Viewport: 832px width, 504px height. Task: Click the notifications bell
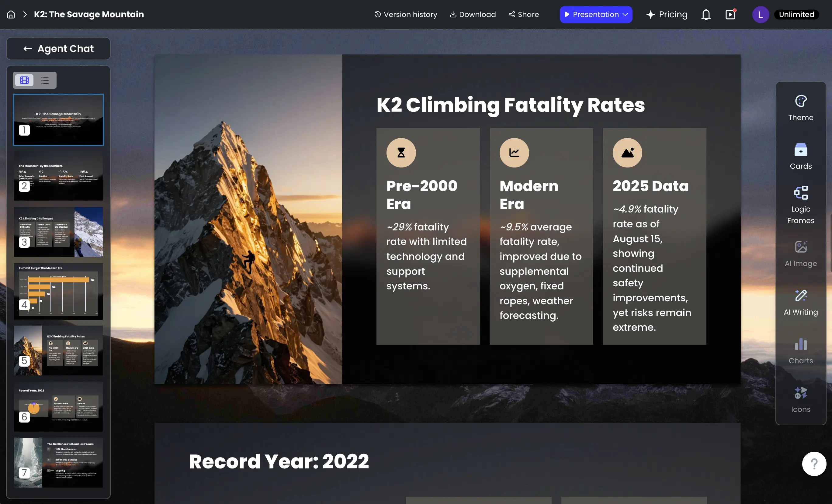click(x=706, y=14)
